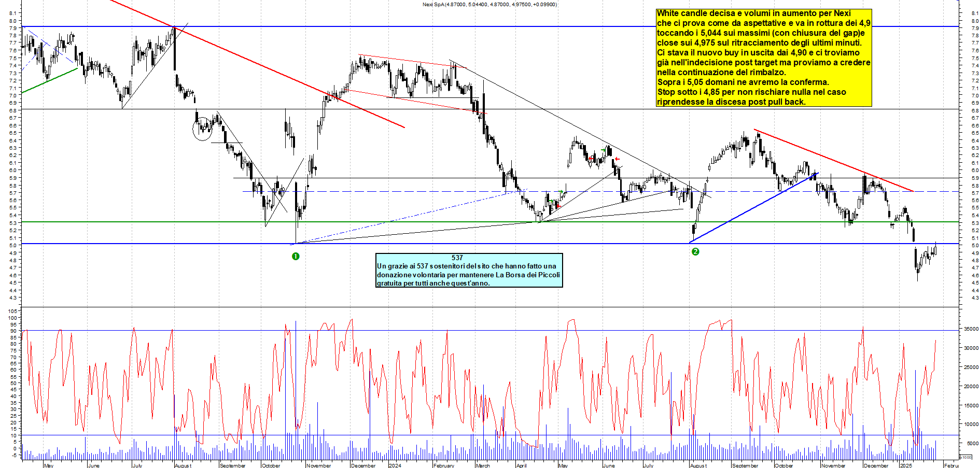The image size is (980, 468).
Task: Click the '5000' volume axis value
Action: click(972, 444)
